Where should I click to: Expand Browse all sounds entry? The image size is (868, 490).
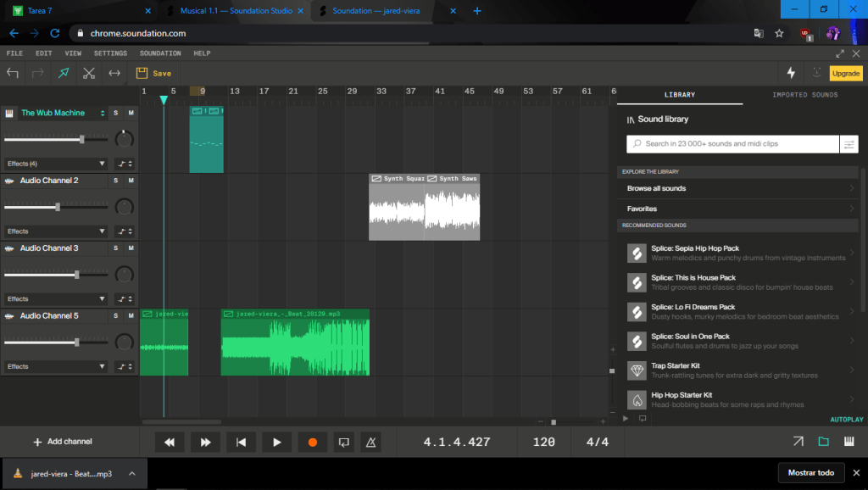click(739, 188)
